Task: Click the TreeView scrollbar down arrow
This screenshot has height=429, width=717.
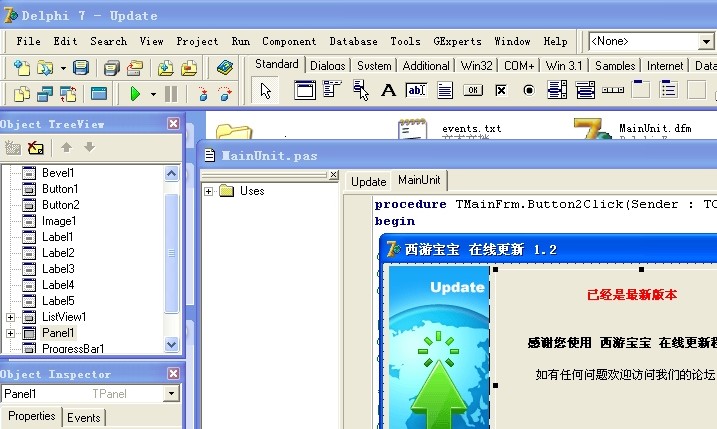Action: 171,344
